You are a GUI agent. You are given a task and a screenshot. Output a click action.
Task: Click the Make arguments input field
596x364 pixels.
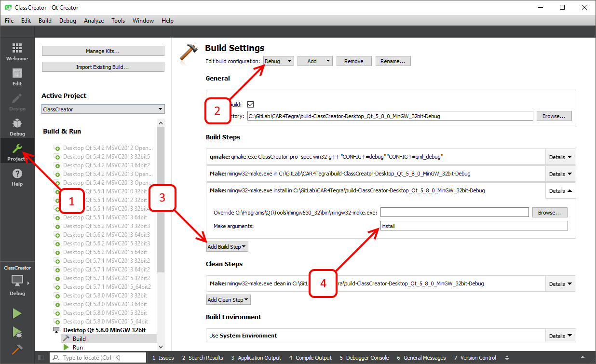(474, 226)
